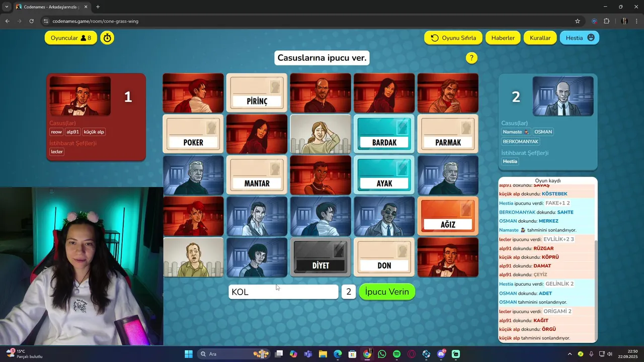Image resolution: width=644 pixels, height=362 pixels.
Task: Select the PİRİNÇ word card
Action: [257, 93]
